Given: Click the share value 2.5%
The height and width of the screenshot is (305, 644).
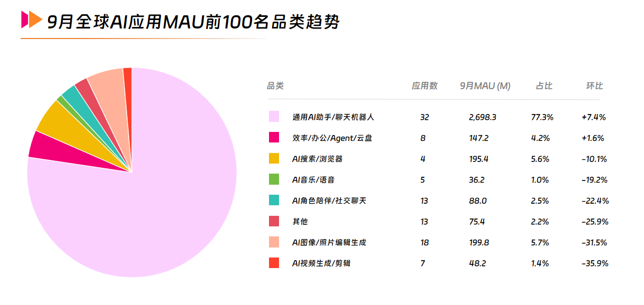Looking at the screenshot, I should pos(540,201).
